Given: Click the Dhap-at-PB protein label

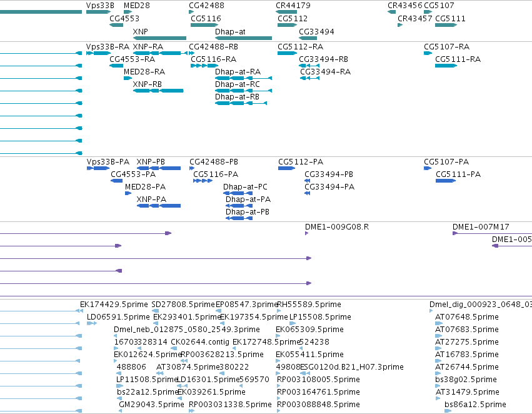Looking at the screenshot, I should (x=248, y=212).
